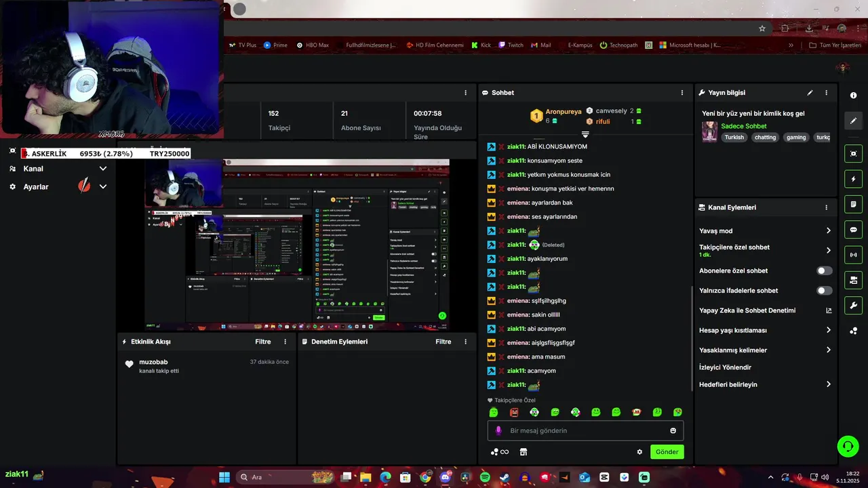Image resolution: width=868 pixels, height=488 pixels.
Task: Open Steam from the taskbar
Action: (505, 477)
